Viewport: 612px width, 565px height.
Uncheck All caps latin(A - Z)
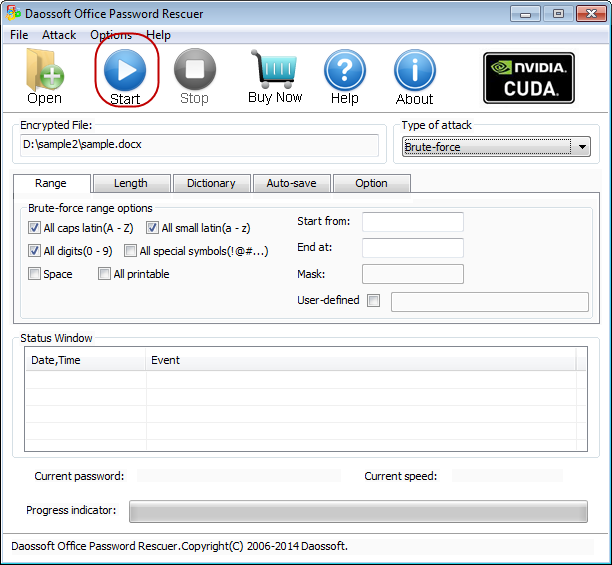coord(34,227)
